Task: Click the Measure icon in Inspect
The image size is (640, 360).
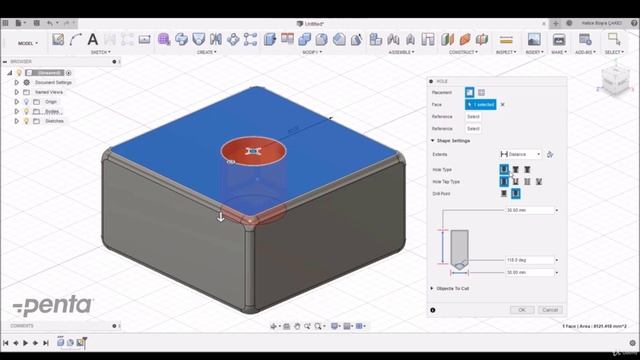Action: click(506, 40)
